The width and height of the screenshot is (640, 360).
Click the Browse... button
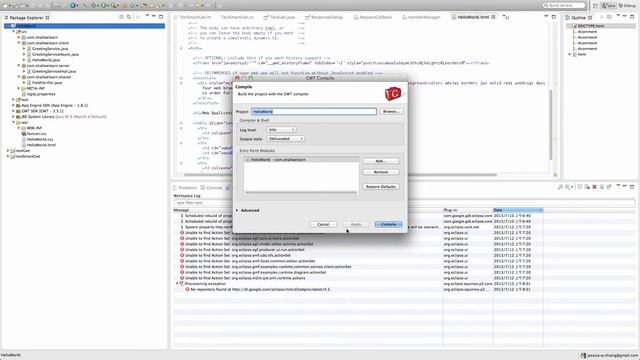click(x=391, y=111)
